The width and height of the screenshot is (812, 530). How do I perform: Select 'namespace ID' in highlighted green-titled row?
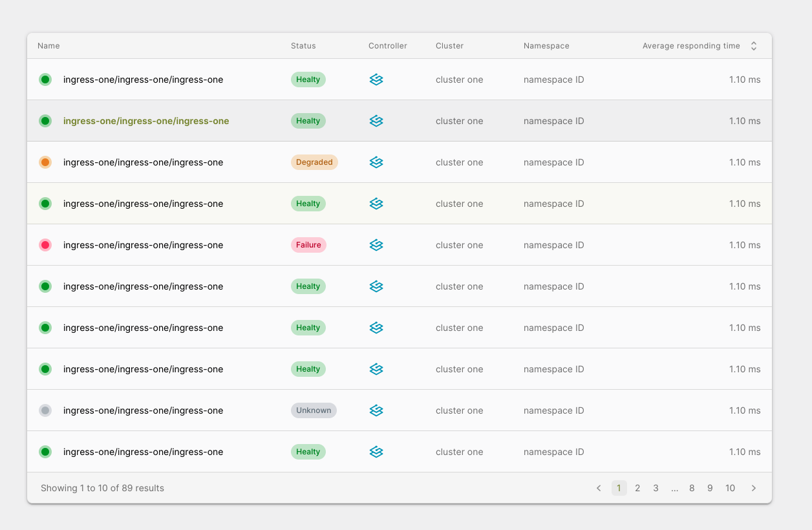(554, 121)
